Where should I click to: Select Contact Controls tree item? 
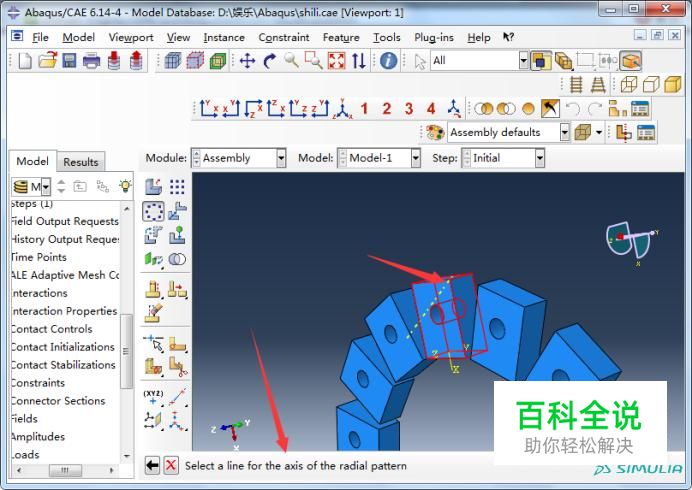click(52, 329)
